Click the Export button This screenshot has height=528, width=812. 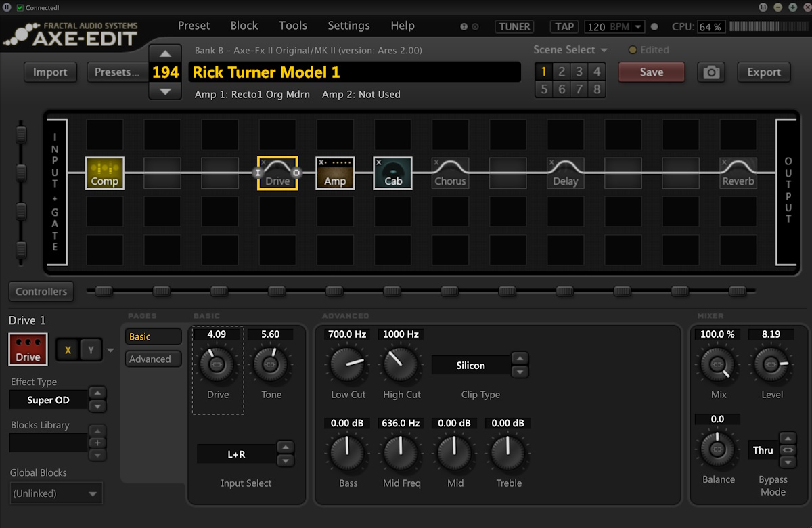(x=764, y=72)
